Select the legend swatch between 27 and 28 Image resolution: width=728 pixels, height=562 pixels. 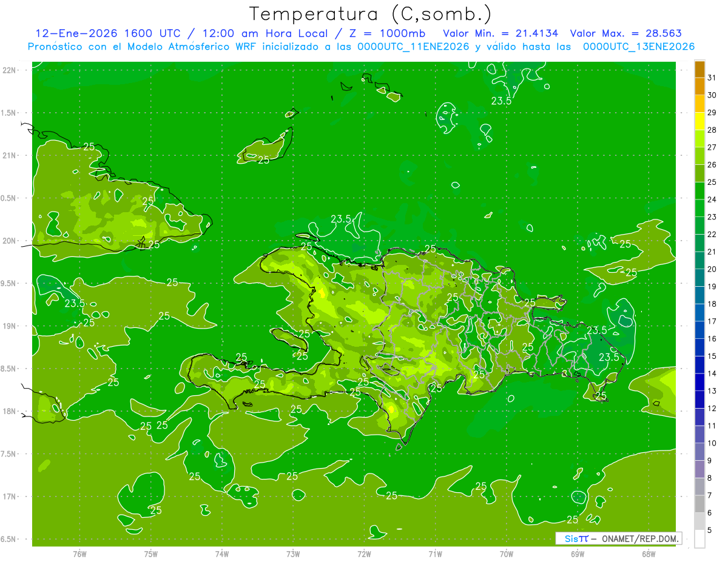click(x=699, y=139)
